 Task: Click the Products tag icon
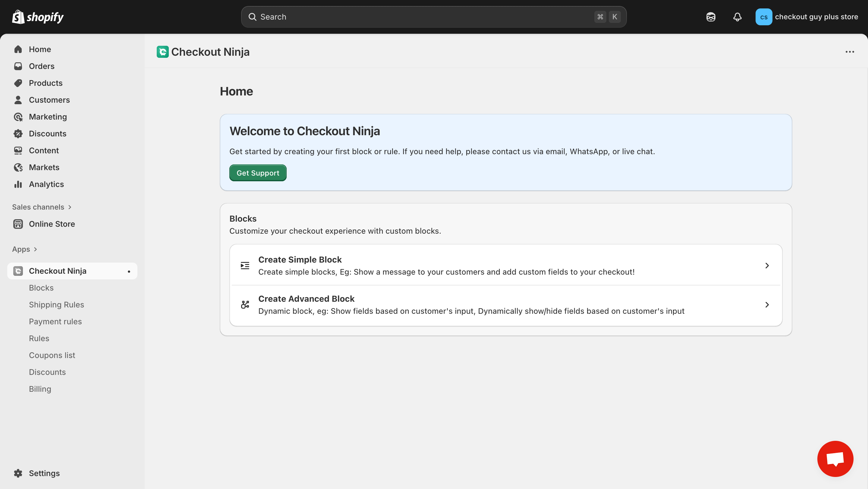(x=18, y=83)
